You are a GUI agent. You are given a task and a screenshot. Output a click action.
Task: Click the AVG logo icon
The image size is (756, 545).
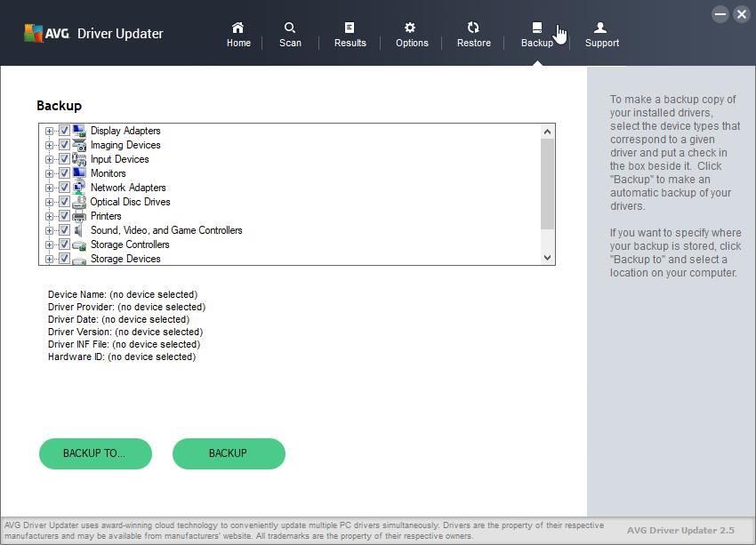(x=33, y=33)
